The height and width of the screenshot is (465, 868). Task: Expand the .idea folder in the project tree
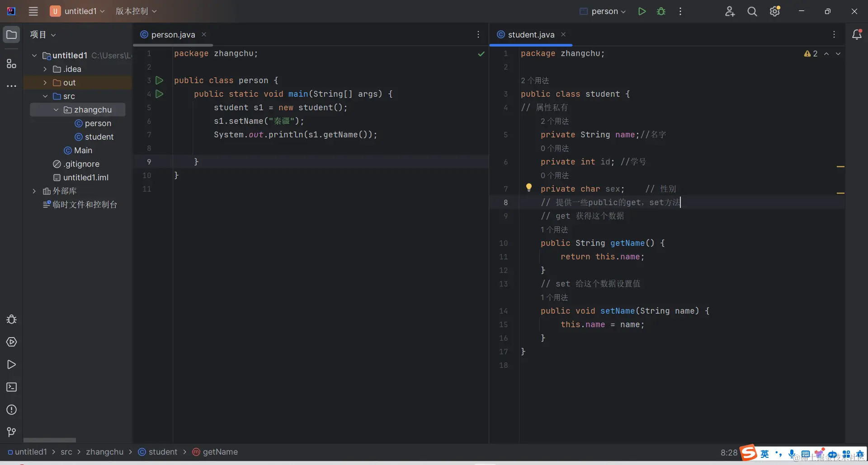click(x=45, y=69)
